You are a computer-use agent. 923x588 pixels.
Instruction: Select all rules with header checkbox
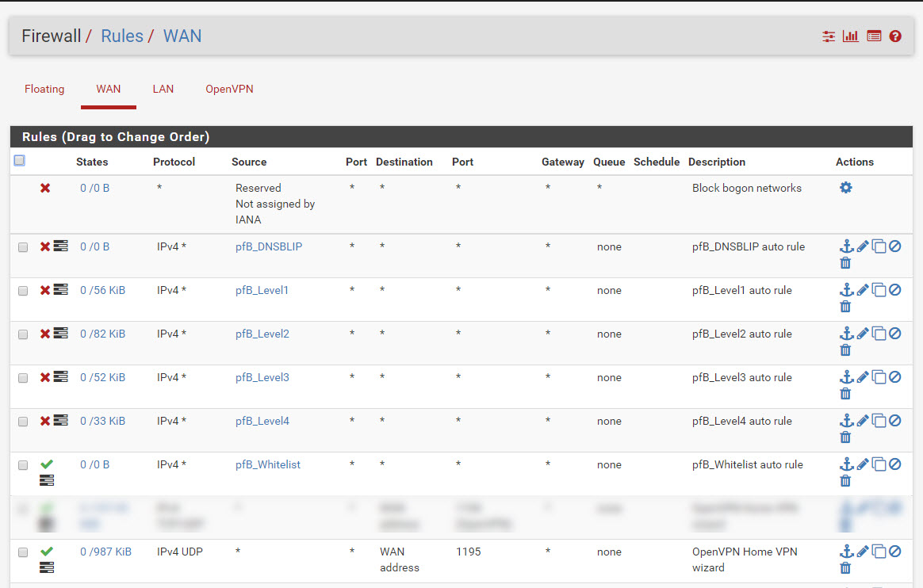(20, 161)
